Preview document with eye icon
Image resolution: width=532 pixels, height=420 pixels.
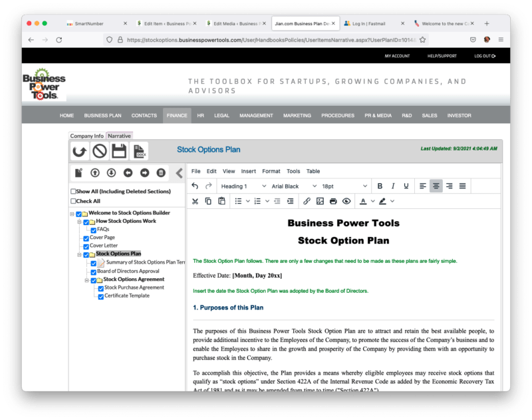coord(346,201)
